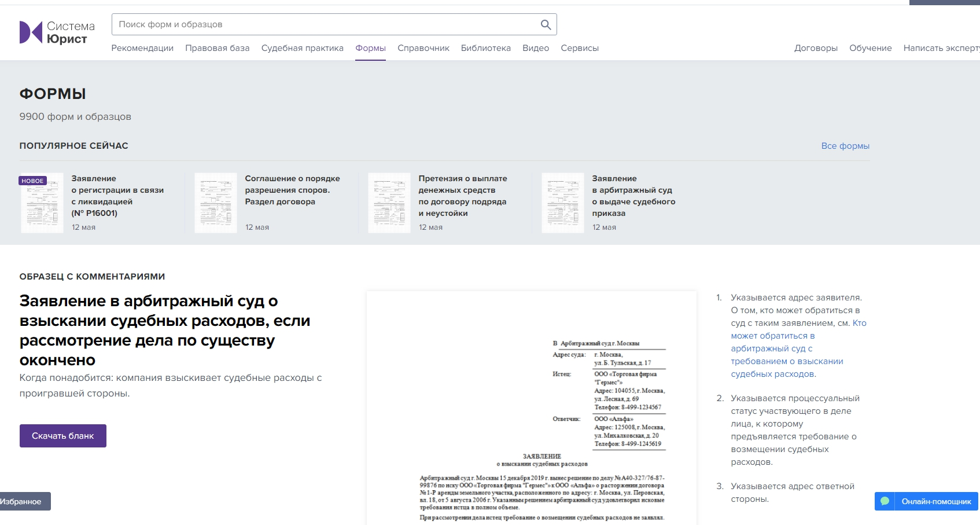This screenshot has height=525, width=980.
Task: Open thumbnail of liquidation registration form
Action: click(x=42, y=203)
